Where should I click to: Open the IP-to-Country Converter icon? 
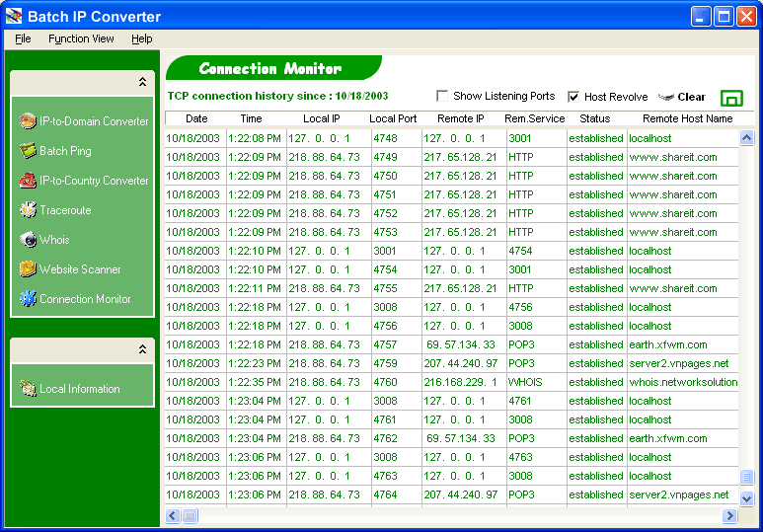point(28,181)
